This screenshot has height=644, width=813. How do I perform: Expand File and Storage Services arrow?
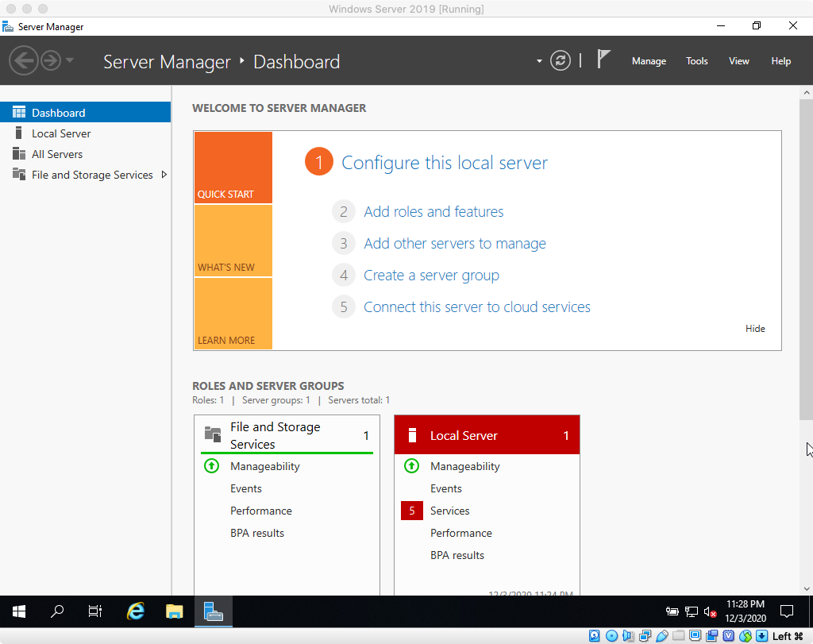[164, 175]
